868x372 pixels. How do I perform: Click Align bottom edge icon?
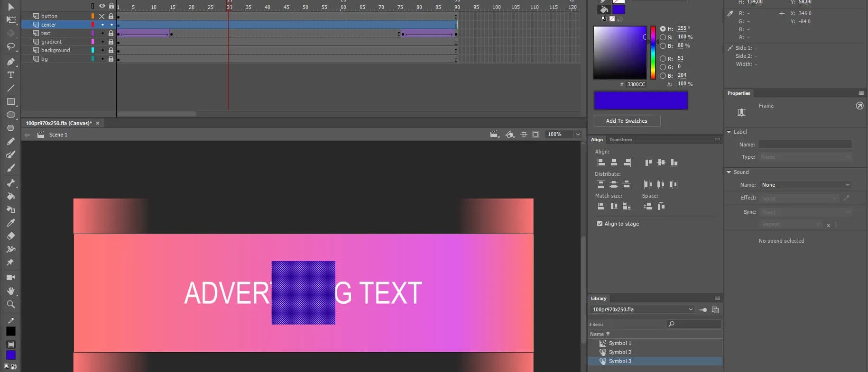674,163
